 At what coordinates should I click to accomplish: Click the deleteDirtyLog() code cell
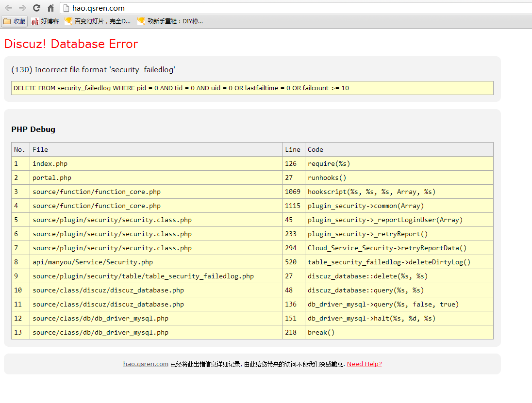pyautogui.click(x=399, y=262)
